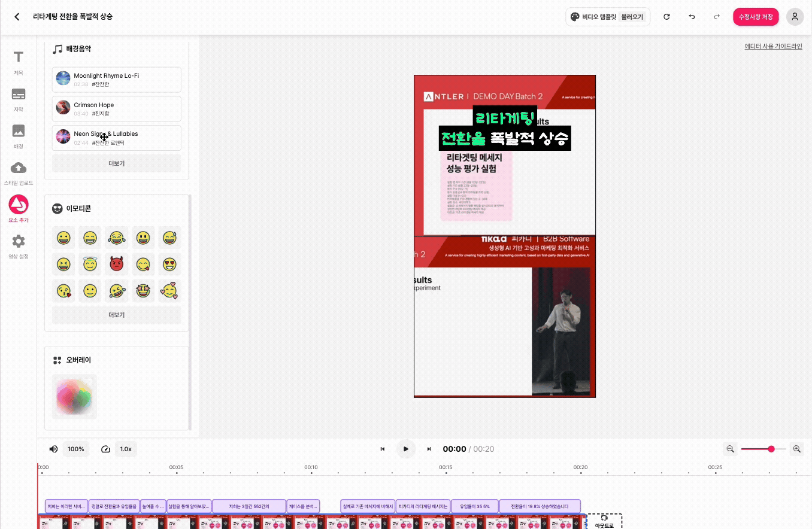This screenshot has height=529, width=812.
Task: Add the red devil emoji
Action: (117, 264)
